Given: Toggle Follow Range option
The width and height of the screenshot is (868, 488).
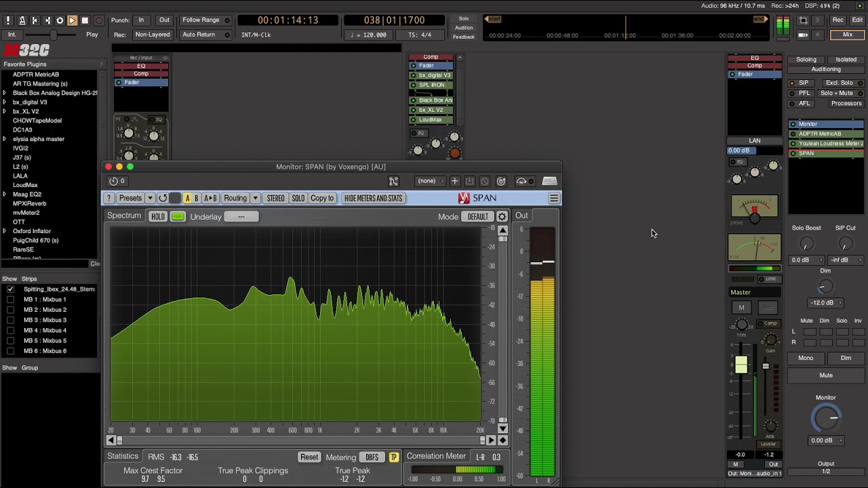Looking at the screenshot, I should pos(205,20).
